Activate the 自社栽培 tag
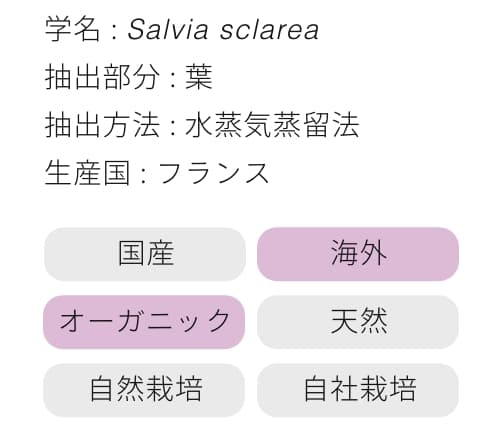This screenshot has width=500, height=440. 358,390
